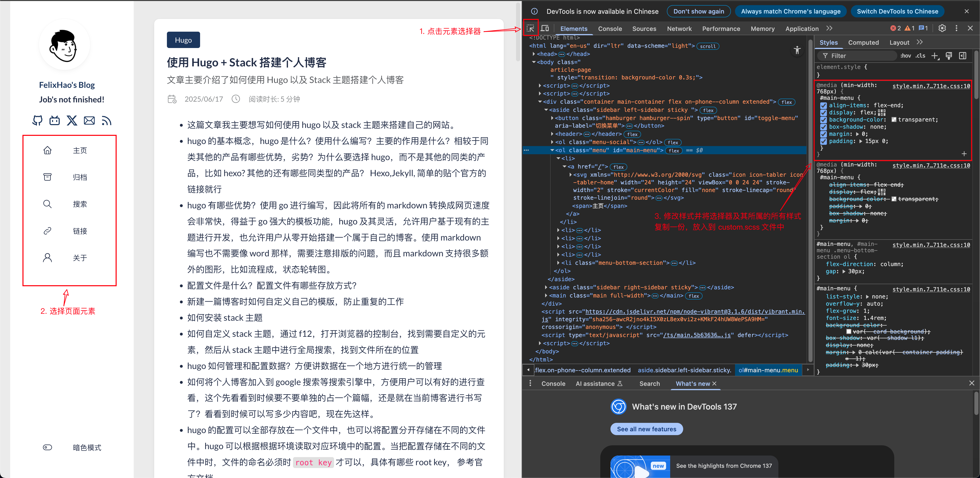Activate the element inspector picker tool
The height and width of the screenshot is (478, 980).
(x=530, y=28)
